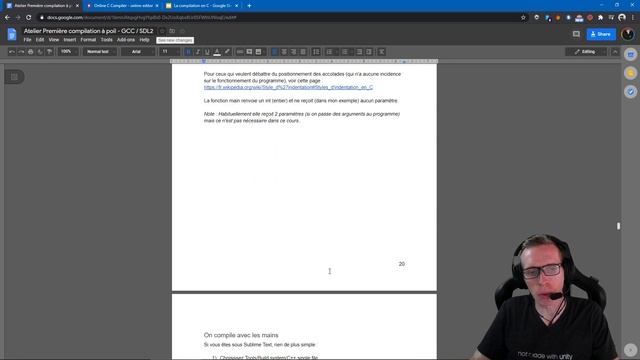The height and width of the screenshot is (360, 640).
Task: Open a new browser tab
Action: 249,6
